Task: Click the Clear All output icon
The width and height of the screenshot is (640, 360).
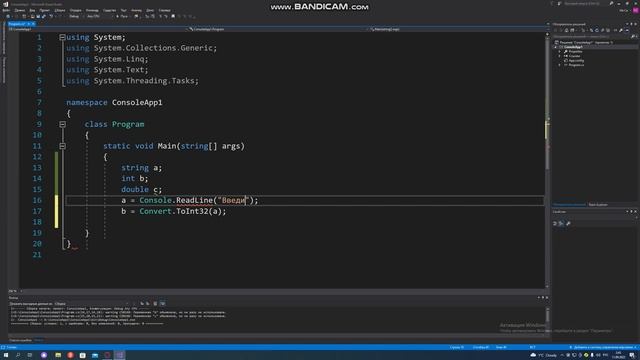Action: coord(155,304)
